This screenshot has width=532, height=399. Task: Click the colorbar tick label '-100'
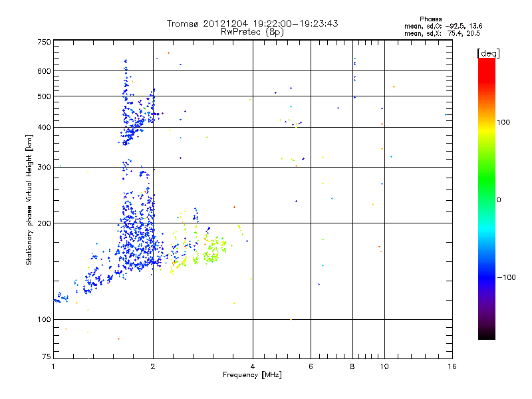click(x=507, y=277)
